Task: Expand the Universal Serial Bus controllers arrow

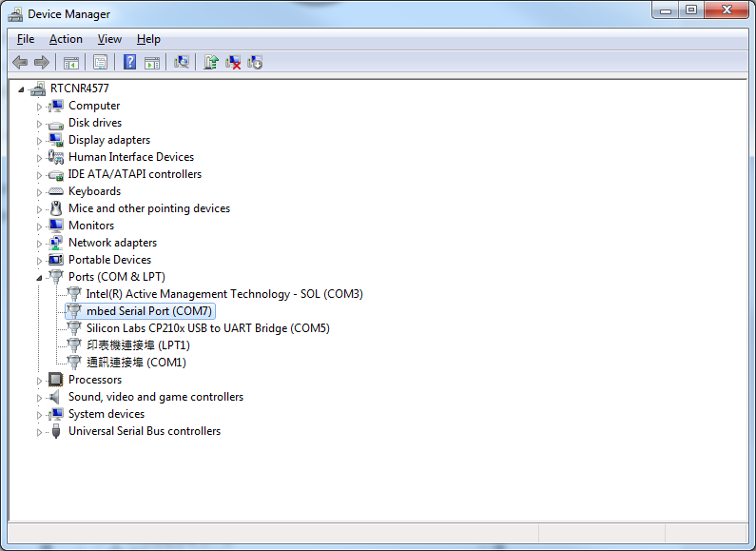Action: point(40,432)
